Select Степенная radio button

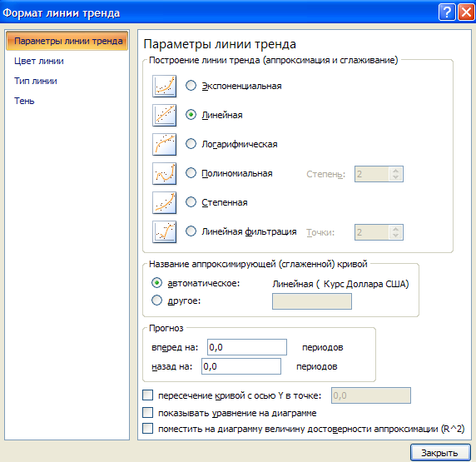pos(191,202)
